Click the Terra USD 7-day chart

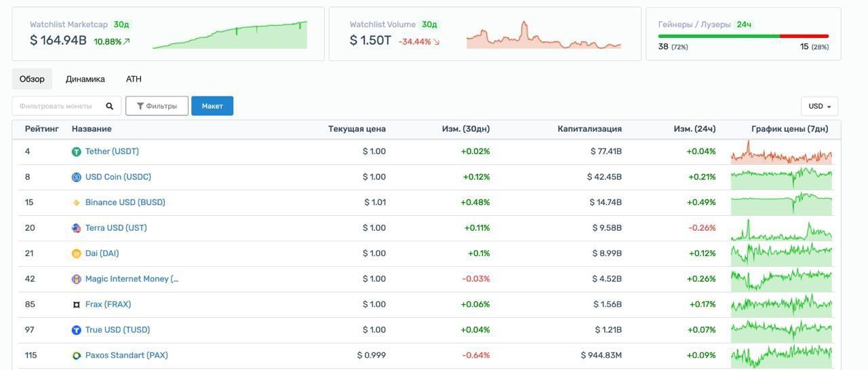tap(781, 229)
